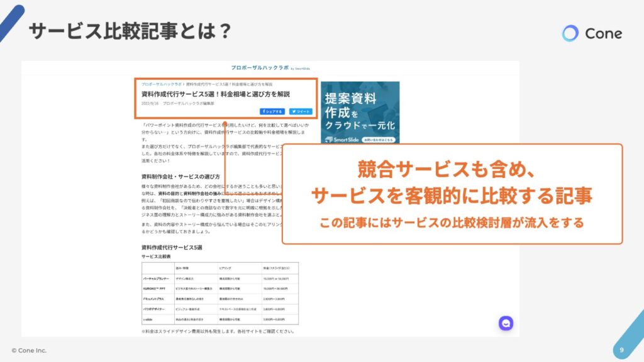Viewport: 644px width, 362px height.
Task: Click the 料金 column header in table
Action: pyautogui.click(x=277, y=268)
